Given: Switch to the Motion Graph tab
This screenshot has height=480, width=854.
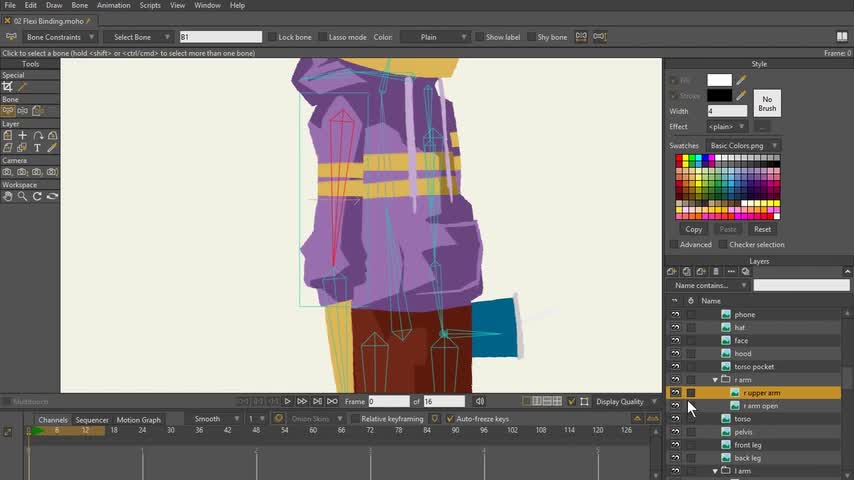Looking at the screenshot, I should point(139,419).
